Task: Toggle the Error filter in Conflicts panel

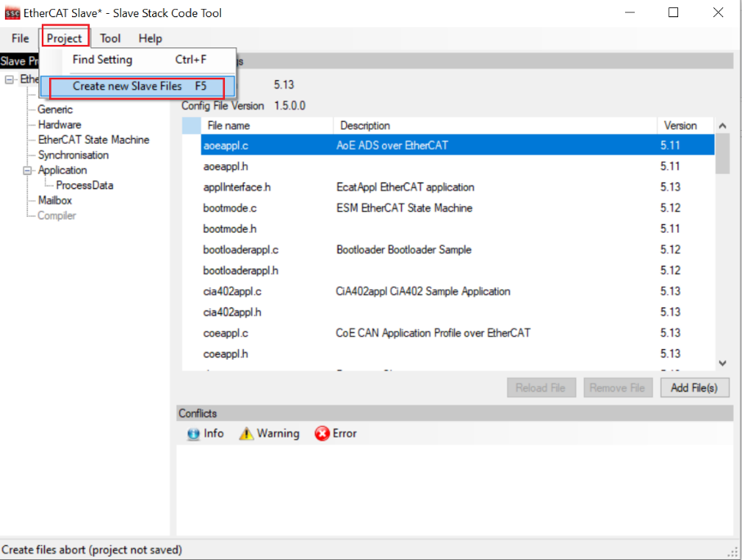Action: 335,434
